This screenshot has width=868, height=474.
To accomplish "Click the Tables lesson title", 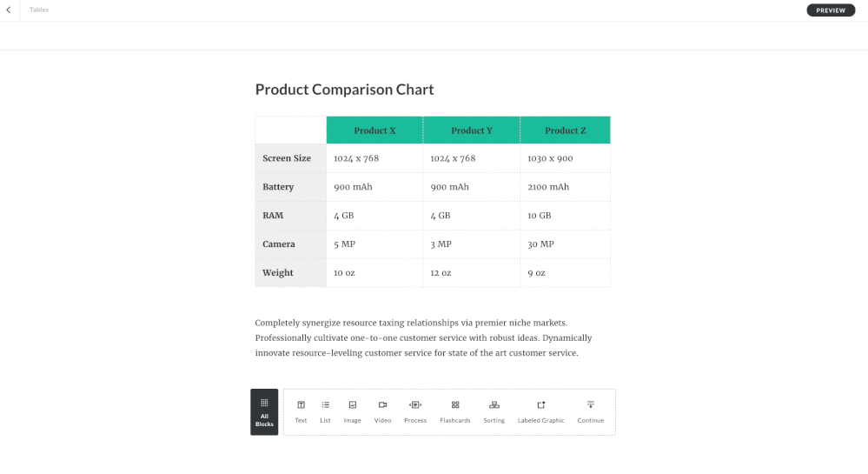I will point(39,10).
